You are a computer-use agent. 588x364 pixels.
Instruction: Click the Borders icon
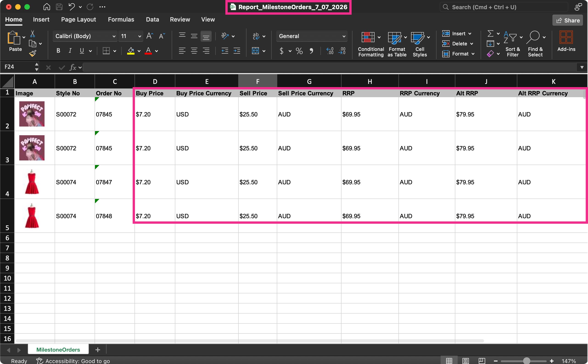coord(106,51)
